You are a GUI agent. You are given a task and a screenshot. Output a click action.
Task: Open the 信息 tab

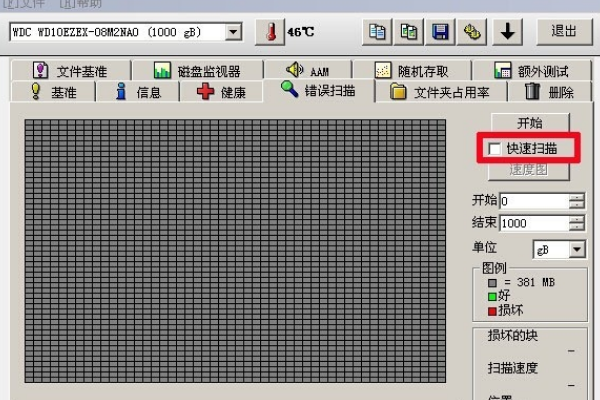[x=138, y=92]
